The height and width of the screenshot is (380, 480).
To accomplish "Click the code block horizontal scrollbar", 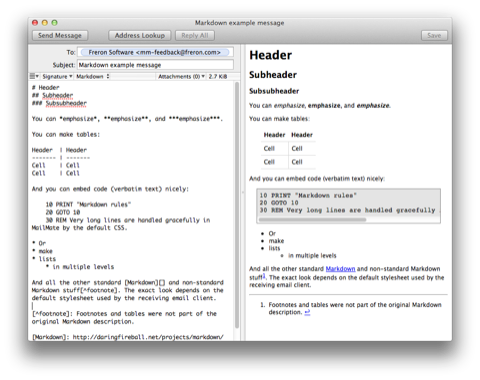I will [x=312, y=220].
